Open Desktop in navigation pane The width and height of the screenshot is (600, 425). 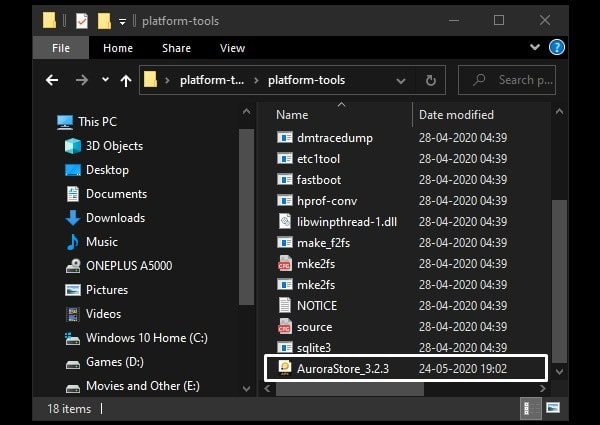pos(97,170)
